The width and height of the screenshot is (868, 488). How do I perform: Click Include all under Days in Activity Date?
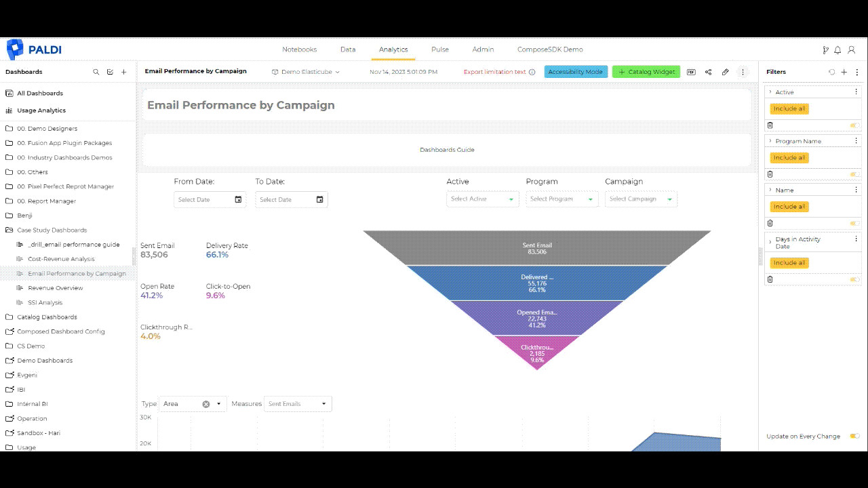point(789,262)
